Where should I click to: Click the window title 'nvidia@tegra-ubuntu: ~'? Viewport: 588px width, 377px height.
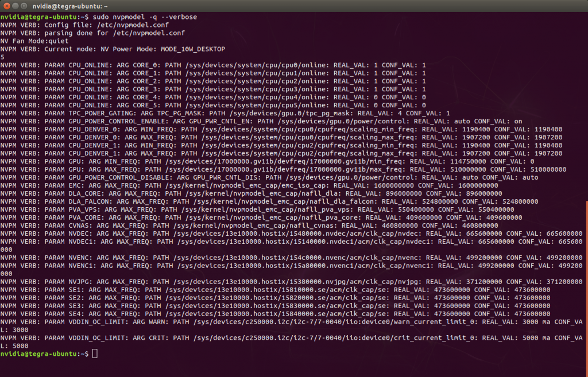point(70,6)
